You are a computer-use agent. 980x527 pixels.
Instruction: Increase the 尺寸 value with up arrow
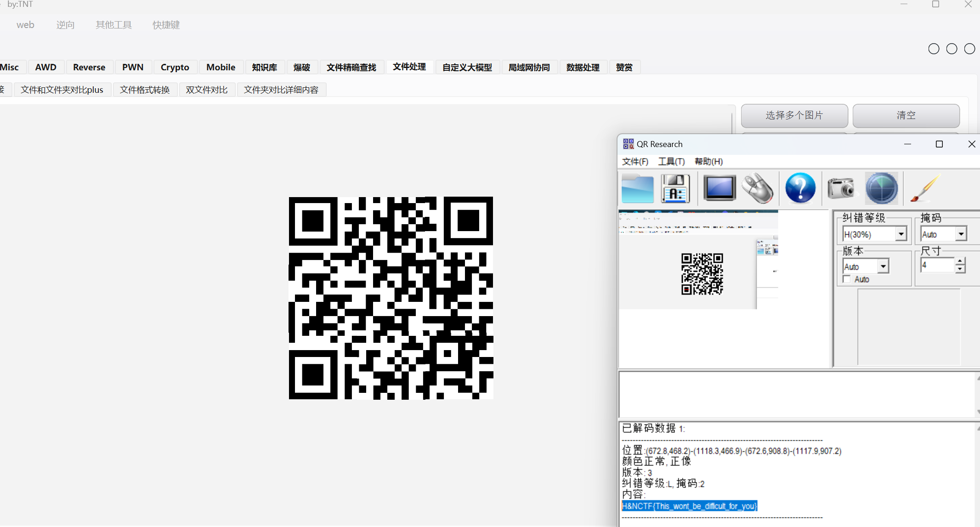960,261
